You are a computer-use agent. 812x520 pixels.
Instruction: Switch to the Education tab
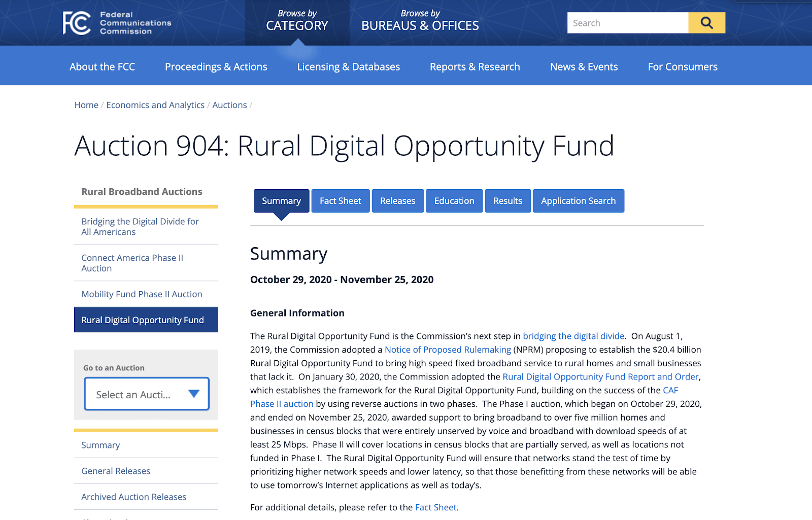coord(454,201)
